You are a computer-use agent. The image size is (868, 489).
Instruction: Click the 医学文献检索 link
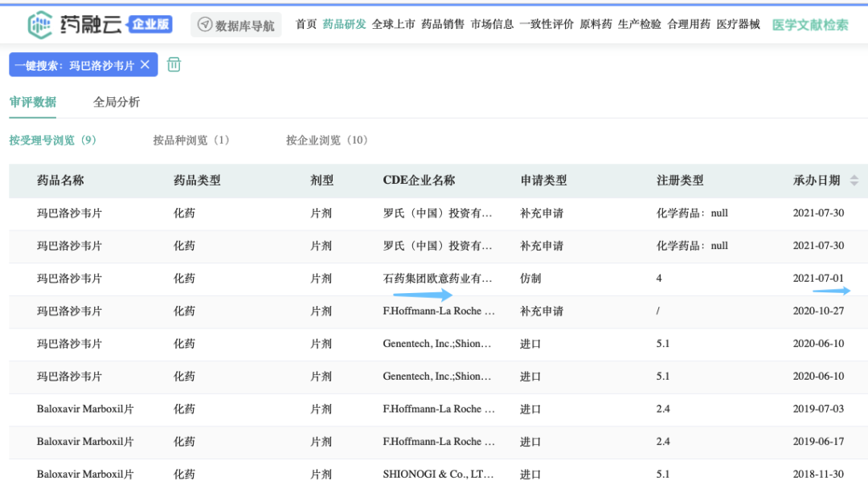809,25
